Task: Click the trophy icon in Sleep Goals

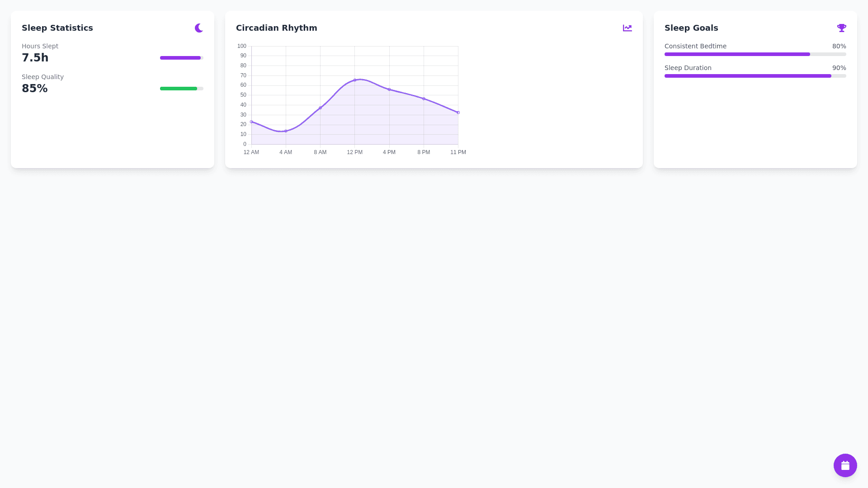Action: click(841, 28)
